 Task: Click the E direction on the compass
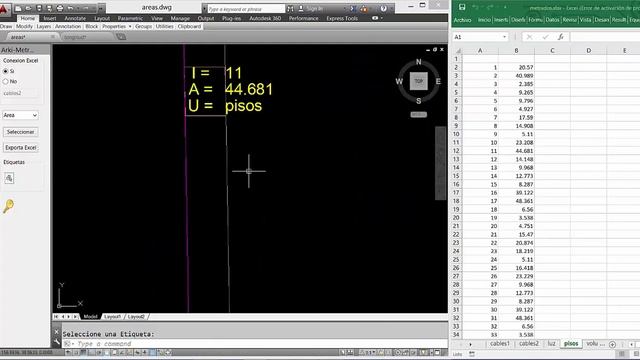pos(438,81)
